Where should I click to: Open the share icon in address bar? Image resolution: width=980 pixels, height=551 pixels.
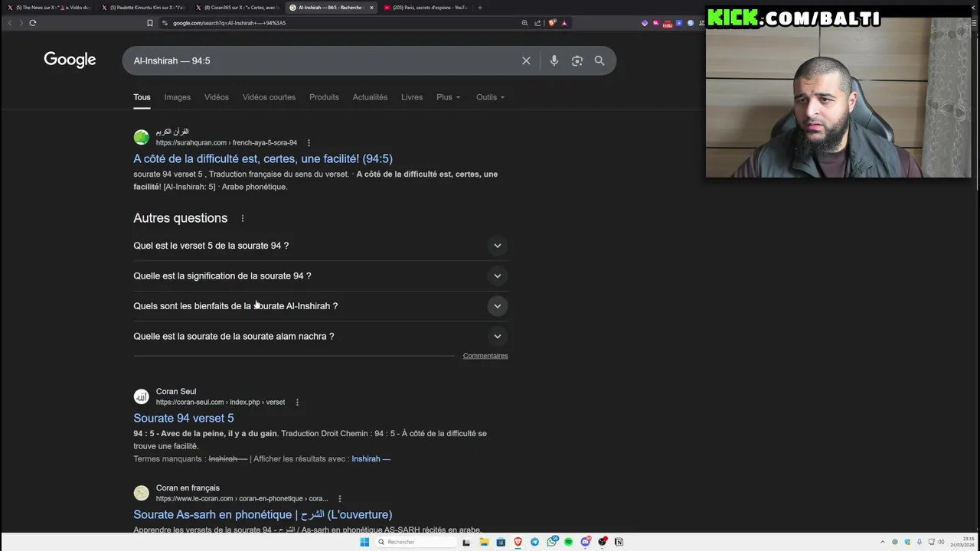point(537,23)
